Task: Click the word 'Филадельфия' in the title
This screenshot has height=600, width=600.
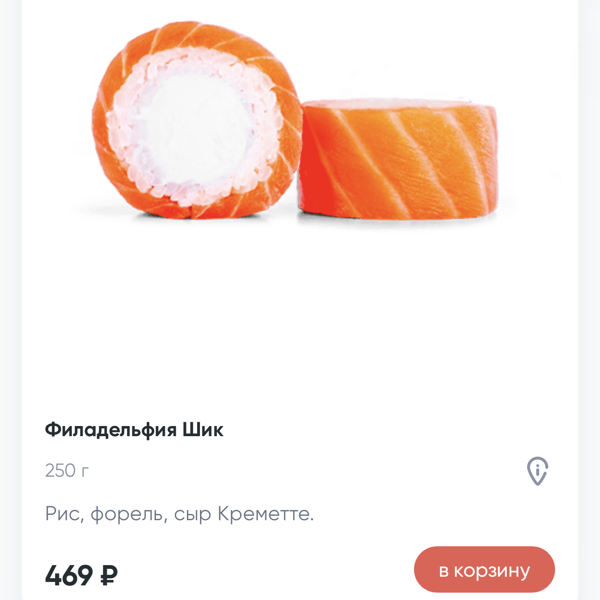Action: 109,430
